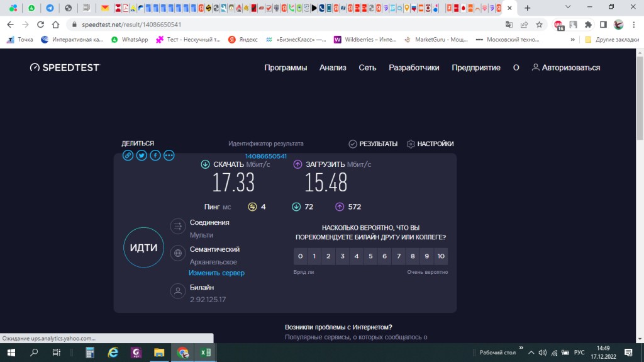
Task: Open the Анализ menu
Action: 333,67
